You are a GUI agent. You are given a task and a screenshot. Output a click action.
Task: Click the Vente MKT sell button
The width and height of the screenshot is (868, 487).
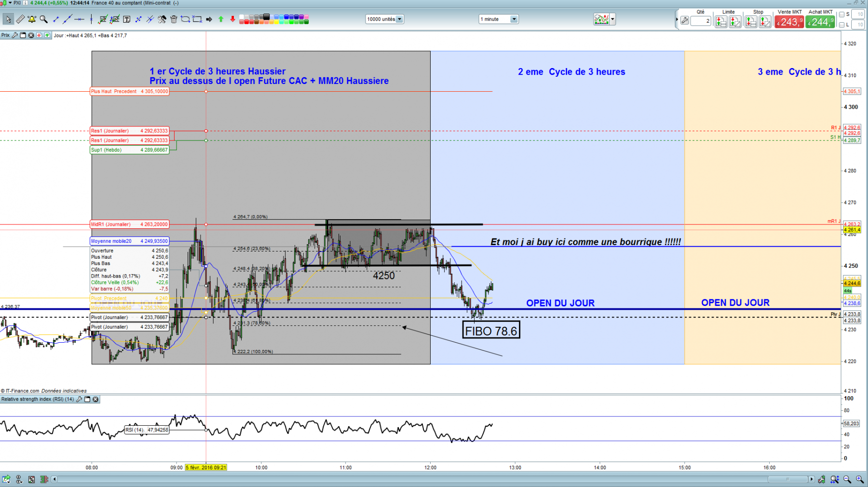coord(789,22)
